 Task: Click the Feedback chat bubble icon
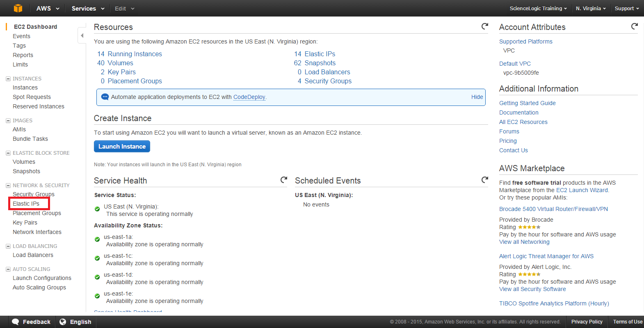coord(16,322)
